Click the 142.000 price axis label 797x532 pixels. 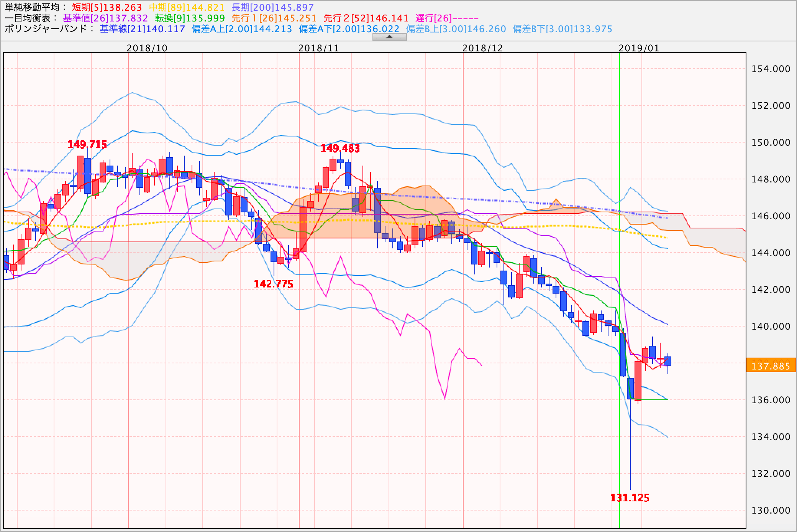point(771,290)
